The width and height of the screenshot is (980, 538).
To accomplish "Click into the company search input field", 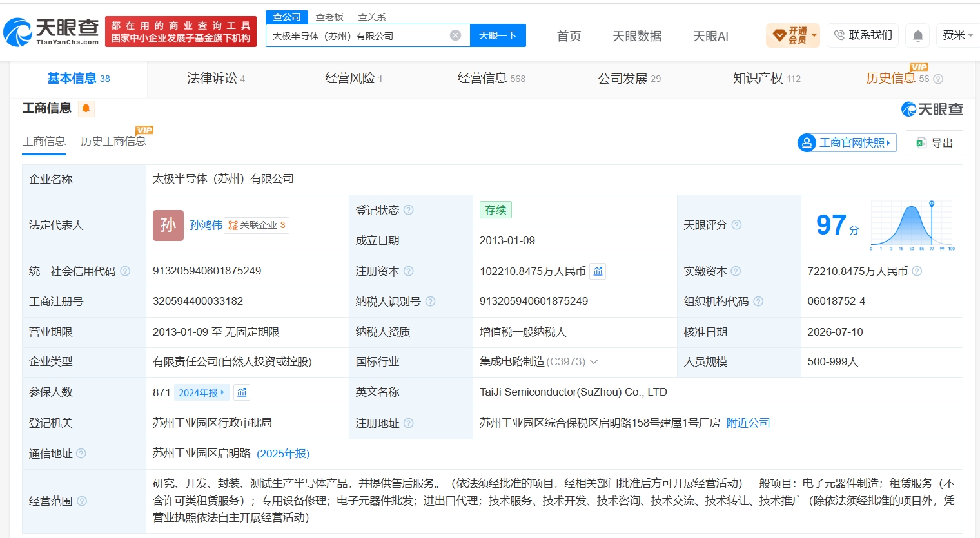I will (358, 35).
